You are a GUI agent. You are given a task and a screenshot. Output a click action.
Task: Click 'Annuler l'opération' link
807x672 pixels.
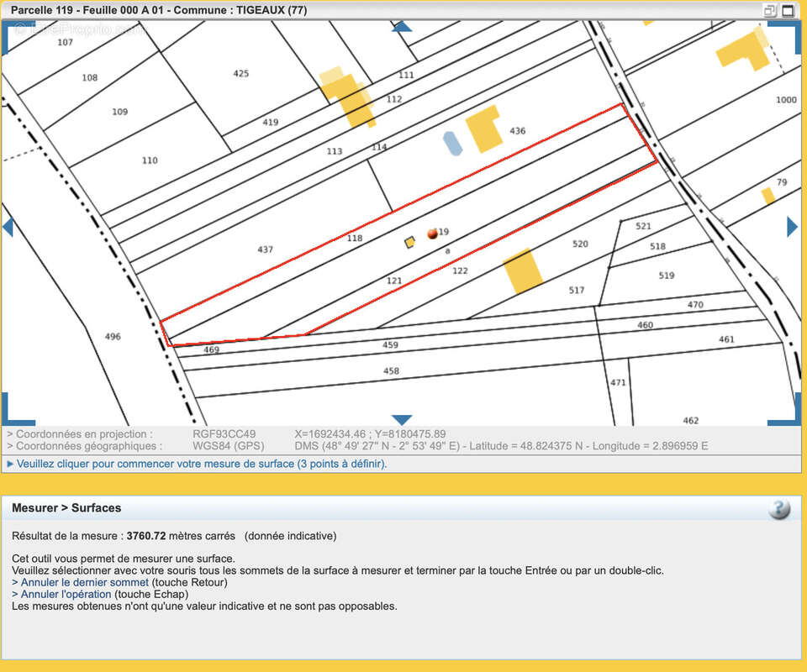(66, 594)
